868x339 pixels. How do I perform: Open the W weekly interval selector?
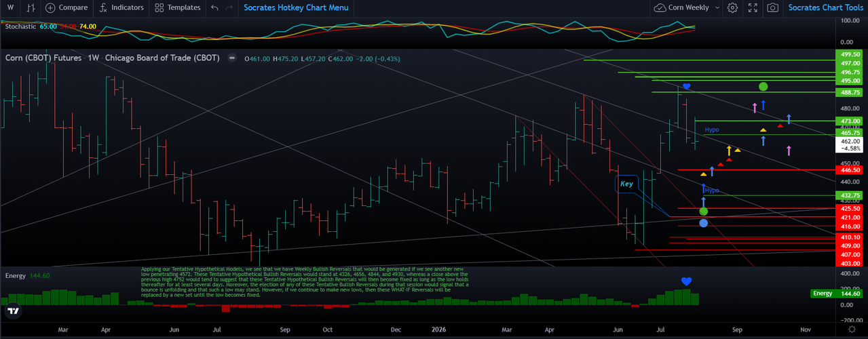[x=10, y=7]
